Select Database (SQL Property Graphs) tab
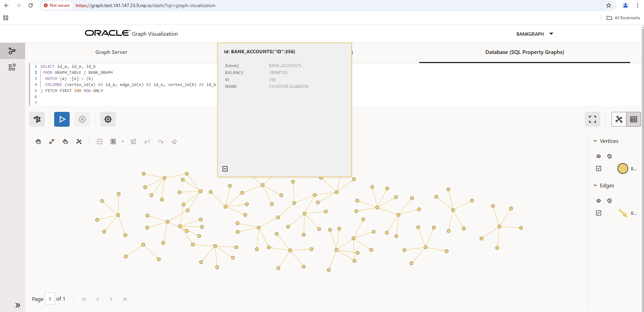 (524, 52)
